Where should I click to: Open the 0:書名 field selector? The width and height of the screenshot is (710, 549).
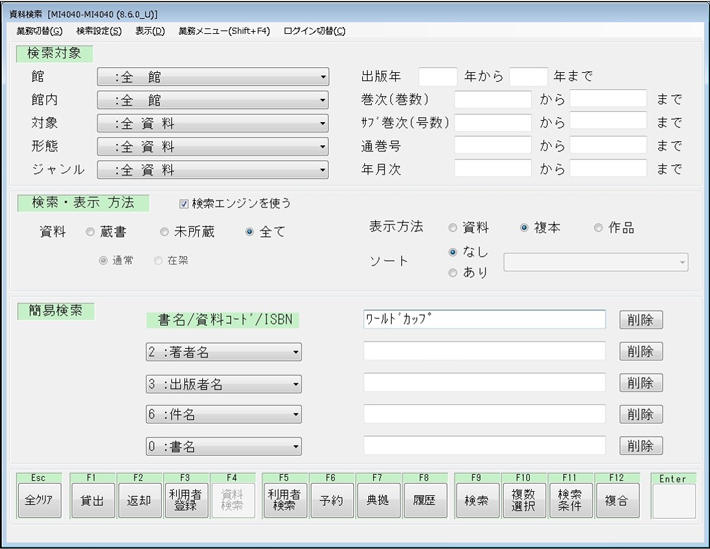[x=224, y=447]
